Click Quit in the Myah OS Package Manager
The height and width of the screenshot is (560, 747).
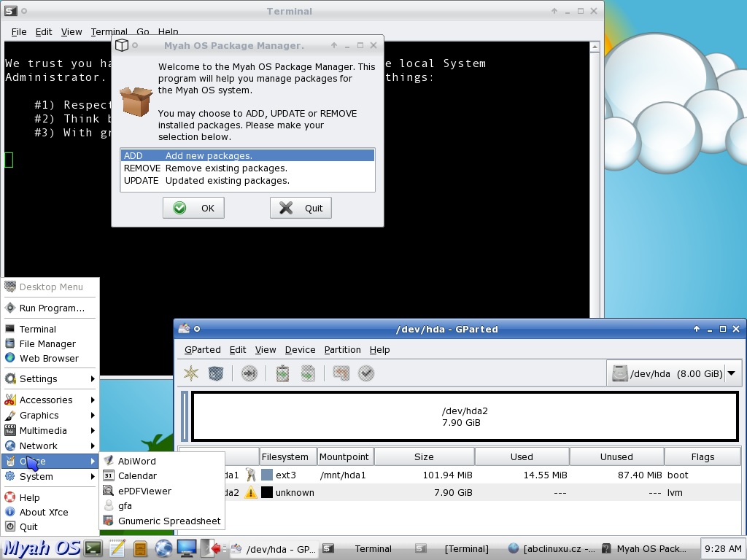point(301,208)
